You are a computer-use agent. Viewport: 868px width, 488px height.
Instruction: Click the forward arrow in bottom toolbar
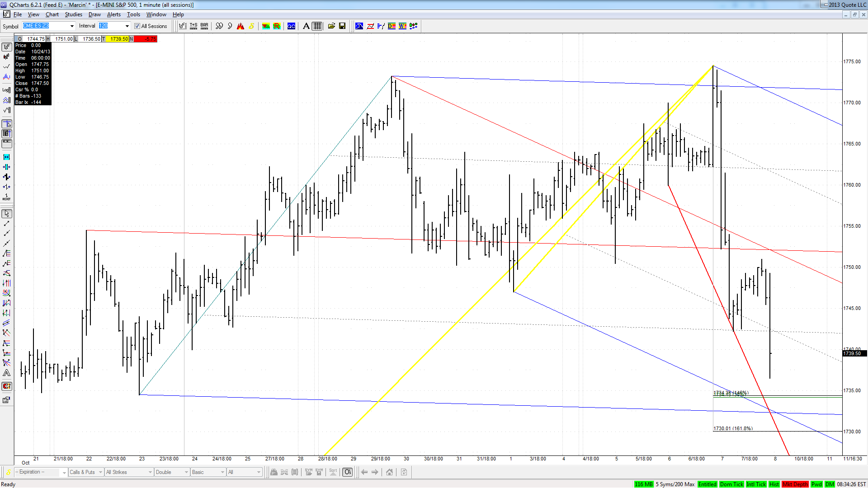375,472
